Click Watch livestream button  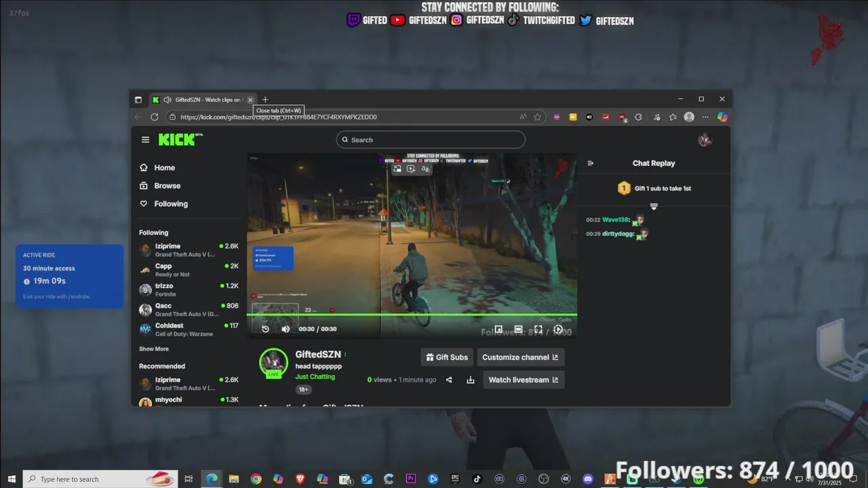(x=524, y=380)
